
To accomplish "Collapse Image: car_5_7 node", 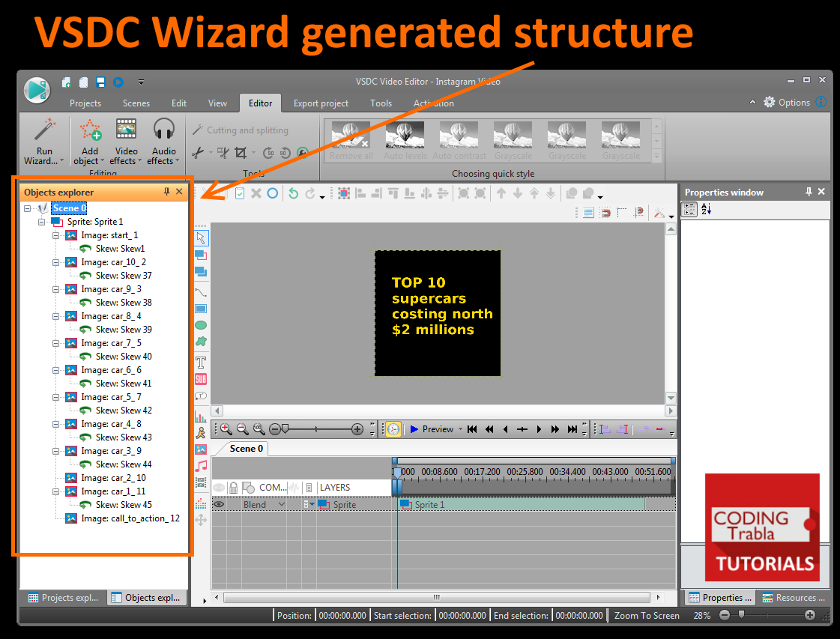I will pyautogui.click(x=55, y=398).
